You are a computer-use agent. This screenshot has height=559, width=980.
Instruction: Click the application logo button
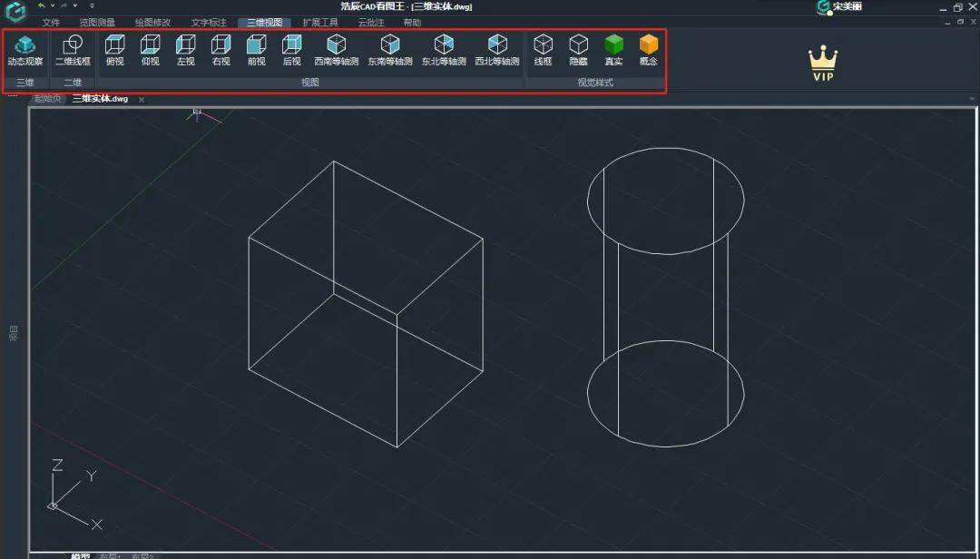15,11
